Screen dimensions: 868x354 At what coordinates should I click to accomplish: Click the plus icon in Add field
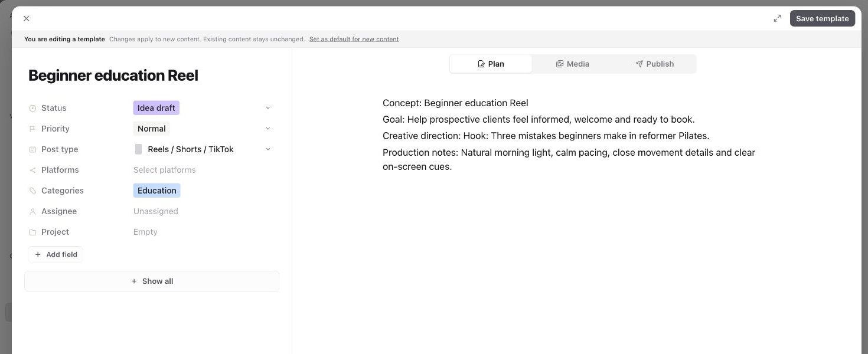pos(38,254)
